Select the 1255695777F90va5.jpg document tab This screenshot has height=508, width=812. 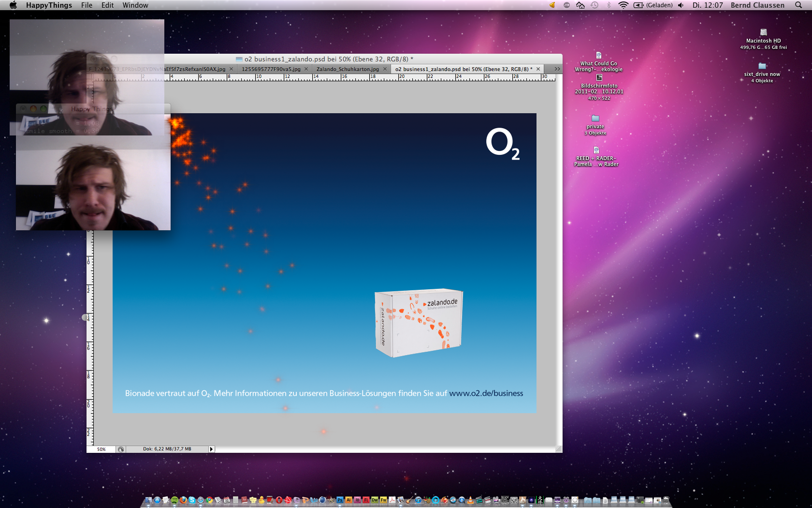click(x=271, y=69)
